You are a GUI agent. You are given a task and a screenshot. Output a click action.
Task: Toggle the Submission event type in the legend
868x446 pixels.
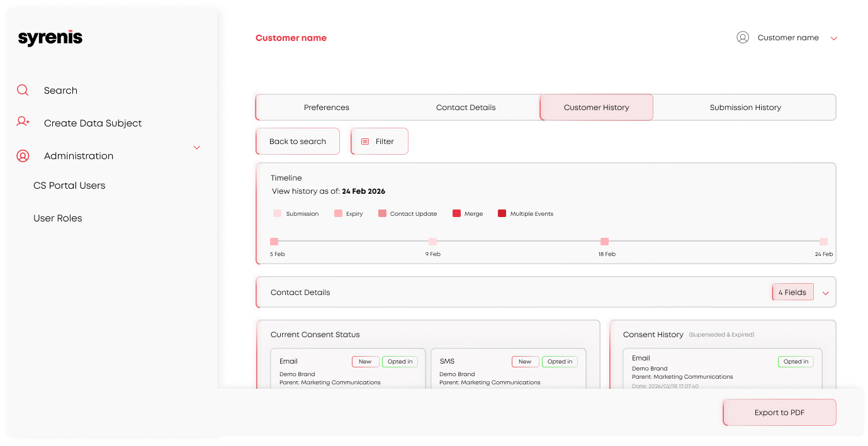coord(277,213)
